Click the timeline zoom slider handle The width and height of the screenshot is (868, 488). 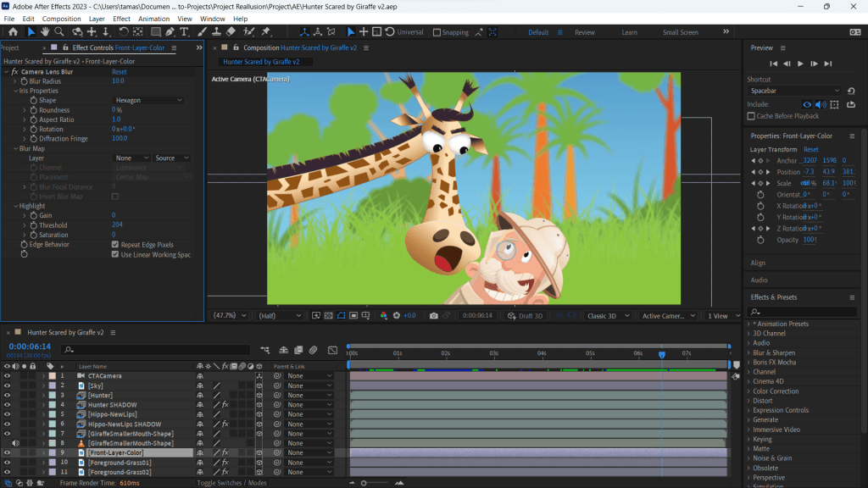(364, 483)
